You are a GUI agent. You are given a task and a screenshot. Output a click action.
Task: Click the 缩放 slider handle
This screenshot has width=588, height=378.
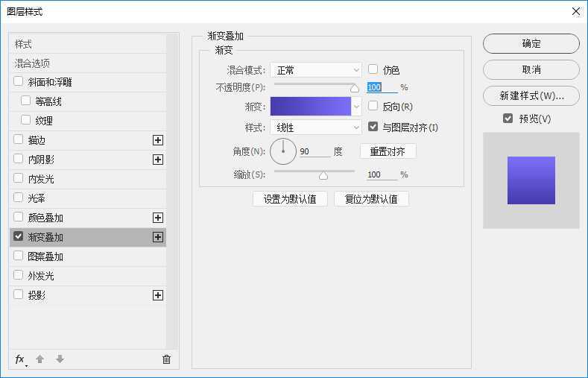pyautogui.click(x=323, y=176)
